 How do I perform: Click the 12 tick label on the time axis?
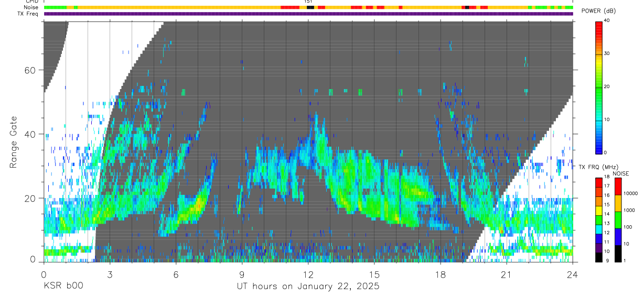coord(308,274)
